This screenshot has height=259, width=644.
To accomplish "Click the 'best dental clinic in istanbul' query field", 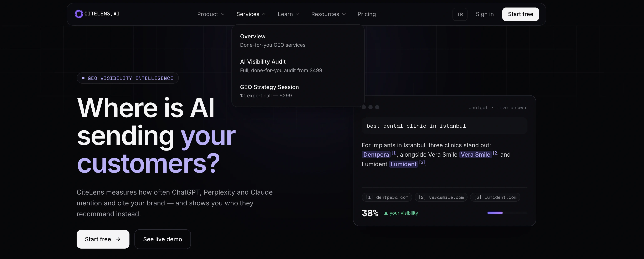I will pyautogui.click(x=444, y=126).
